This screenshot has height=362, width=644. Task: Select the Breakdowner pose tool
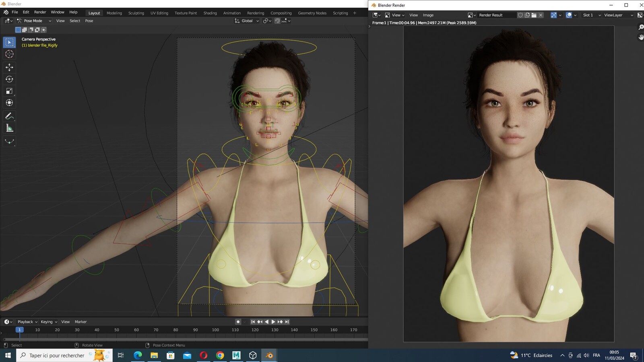coord(9,142)
